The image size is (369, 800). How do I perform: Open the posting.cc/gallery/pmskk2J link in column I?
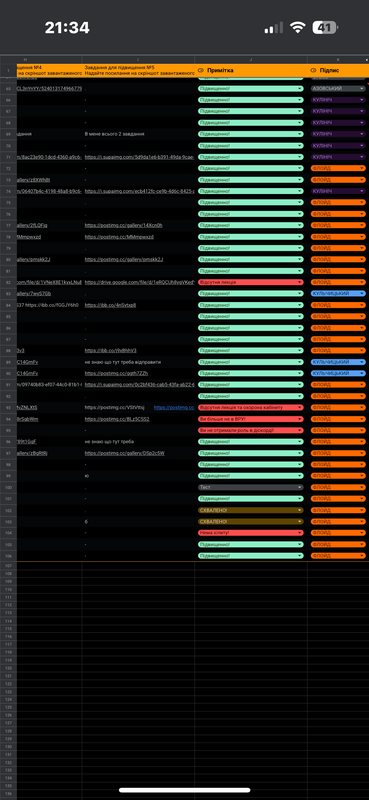124,259
